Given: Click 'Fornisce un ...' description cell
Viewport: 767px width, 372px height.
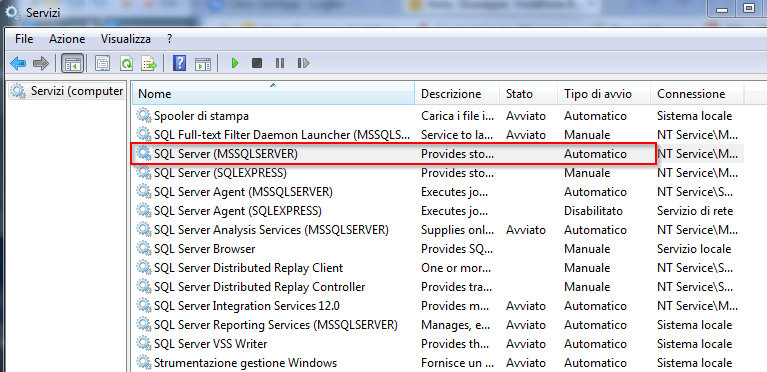Looking at the screenshot, I should (x=457, y=363).
